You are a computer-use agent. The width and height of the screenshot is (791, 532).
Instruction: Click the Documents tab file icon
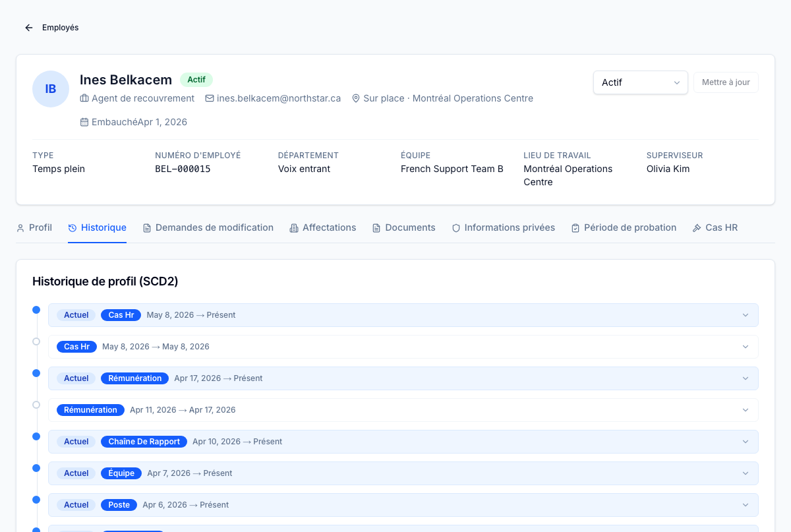pyautogui.click(x=376, y=227)
